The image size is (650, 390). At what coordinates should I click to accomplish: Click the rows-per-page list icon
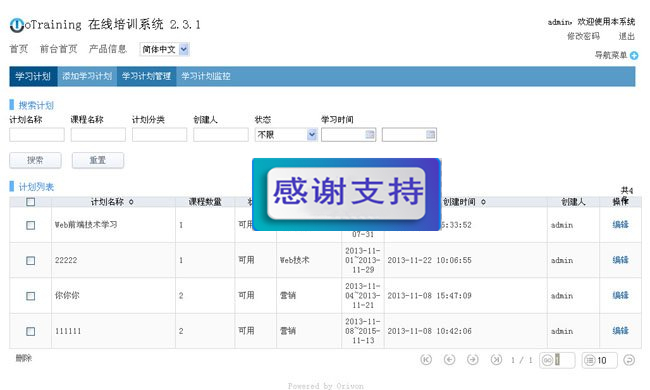[x=589, y=360]
